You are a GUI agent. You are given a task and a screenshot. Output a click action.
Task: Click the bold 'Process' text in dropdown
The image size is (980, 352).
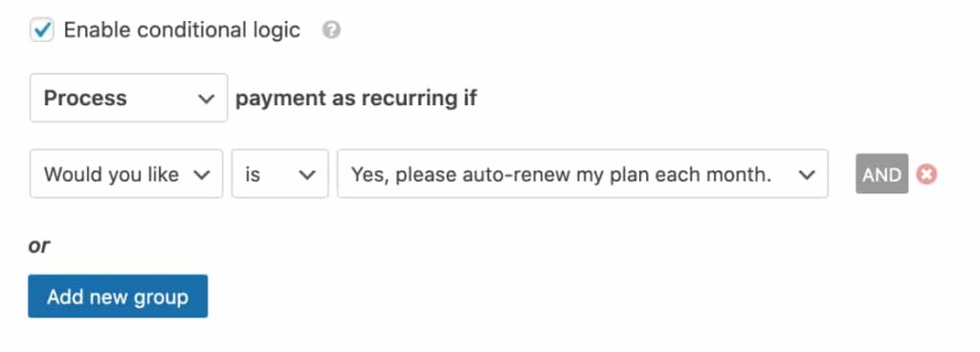[x=85, y=98]
